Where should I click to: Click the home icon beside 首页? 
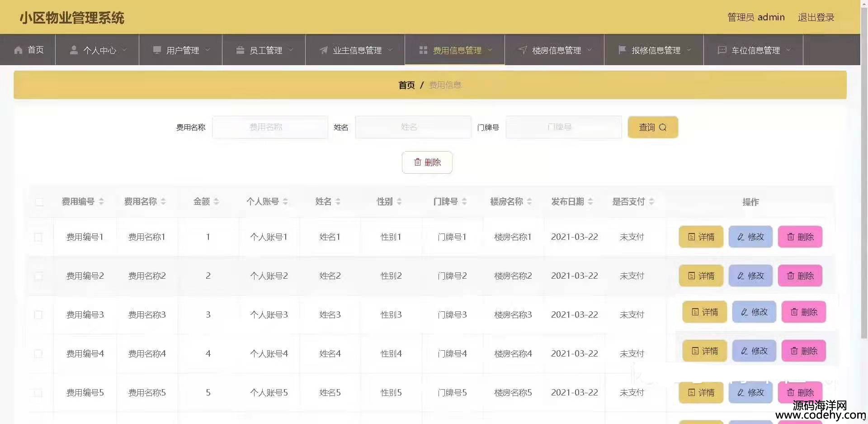pos(18,50)
